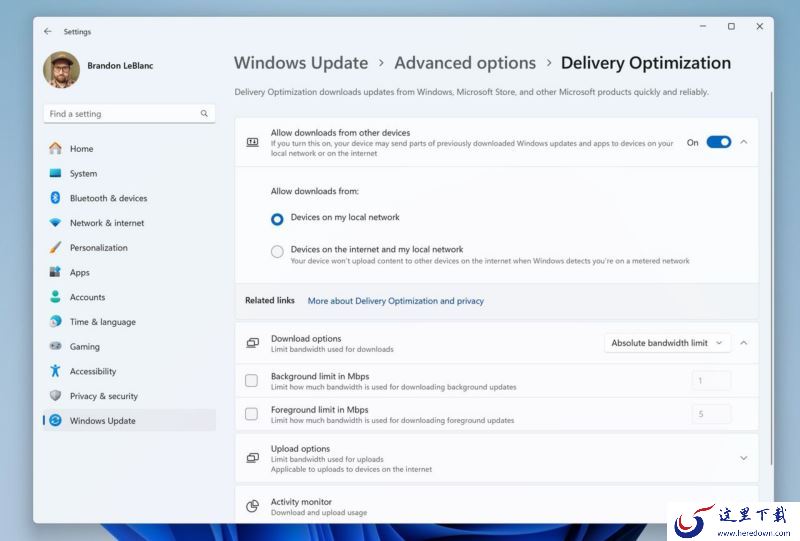Screen dimensions: 800x541
Task: Open Personalization settings
Action: click(130, 248)
